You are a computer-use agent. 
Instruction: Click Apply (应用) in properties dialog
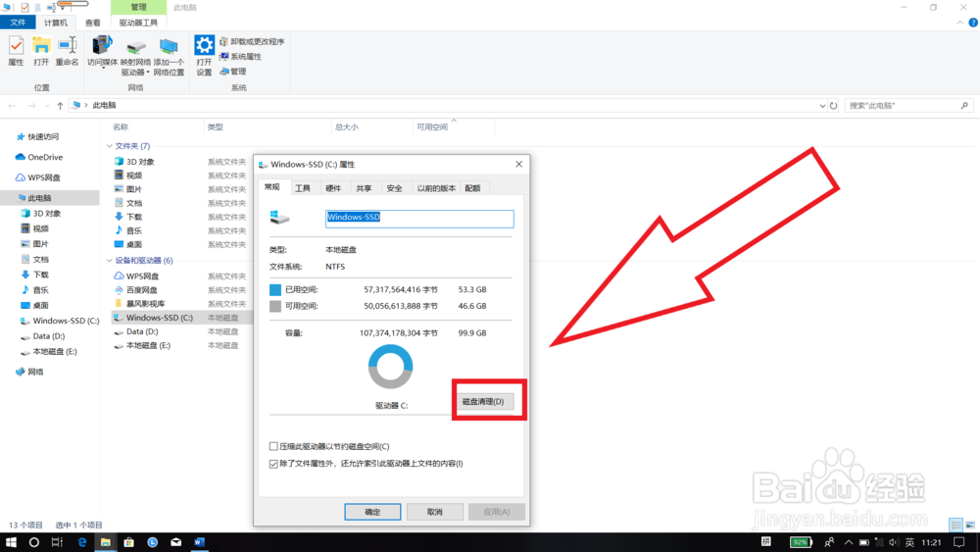496,512
